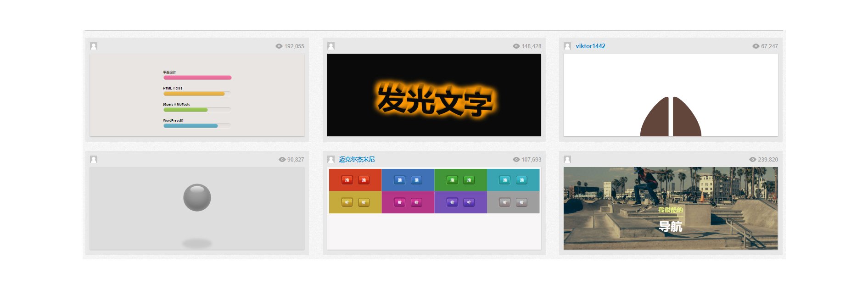The image size is (868, 290).
Task: Click the eye icon next to 67,247
Action: (x=756, y=46)
